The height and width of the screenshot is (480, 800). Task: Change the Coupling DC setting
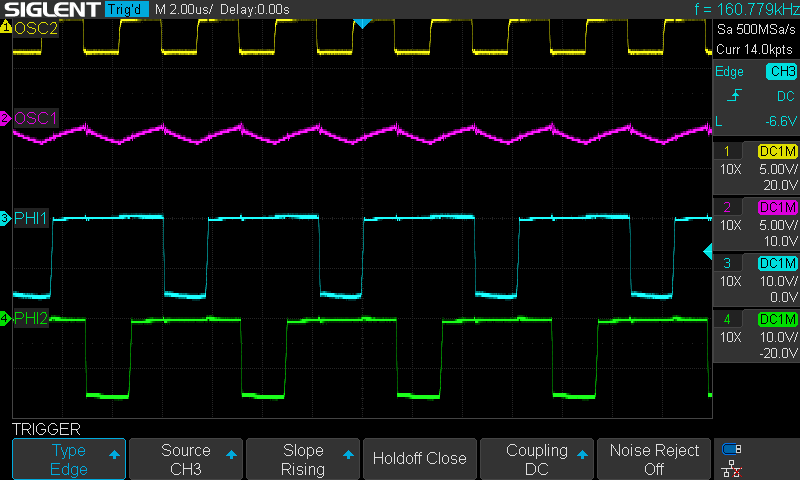coord(537,459)
